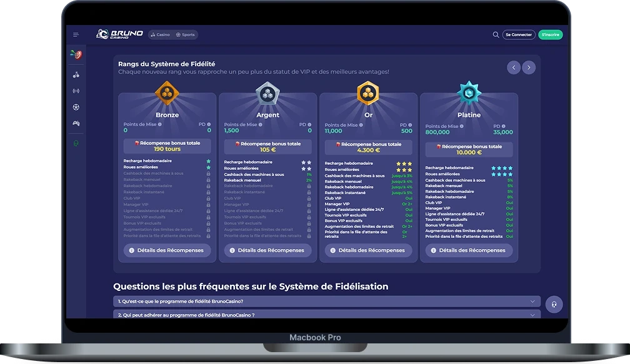This screenshot has width=630, height=364.
Task: Click info icon next to Bronze Points de Mise
Action: [159, 125]
